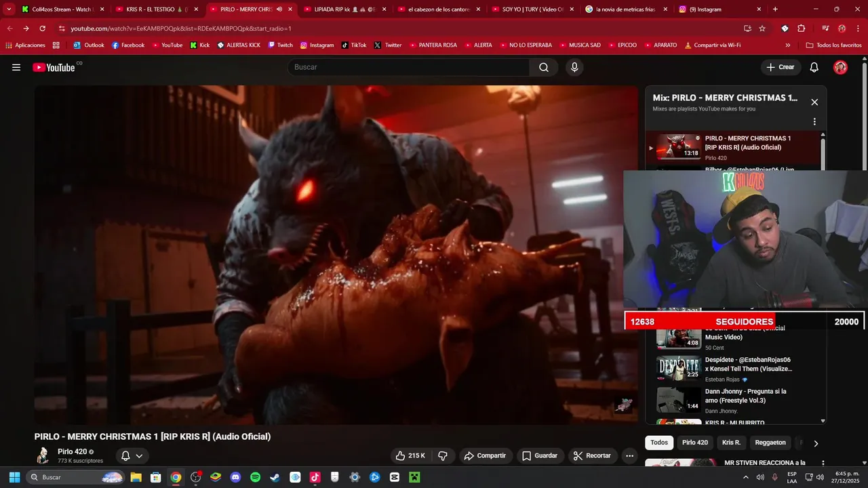Click the Recortar clip button

pos(593,455)
